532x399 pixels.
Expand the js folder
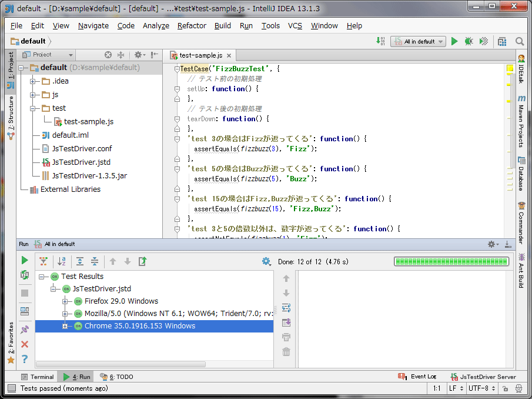click(32, 95)
